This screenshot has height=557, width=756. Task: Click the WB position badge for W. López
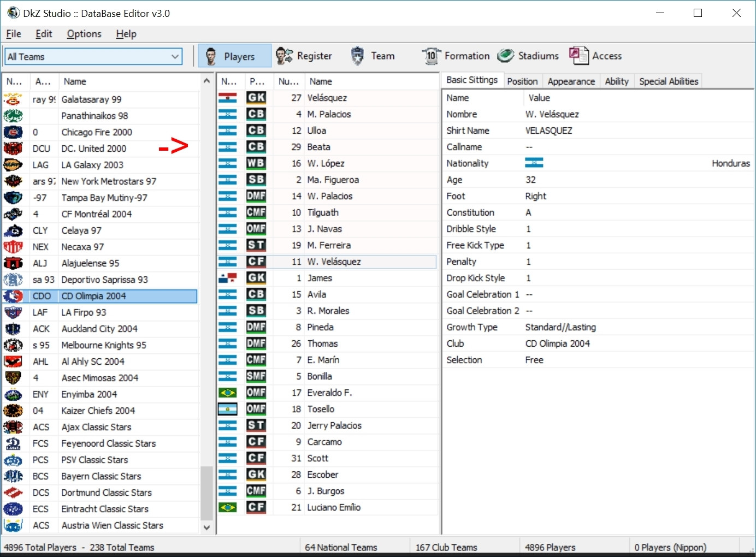256,163
